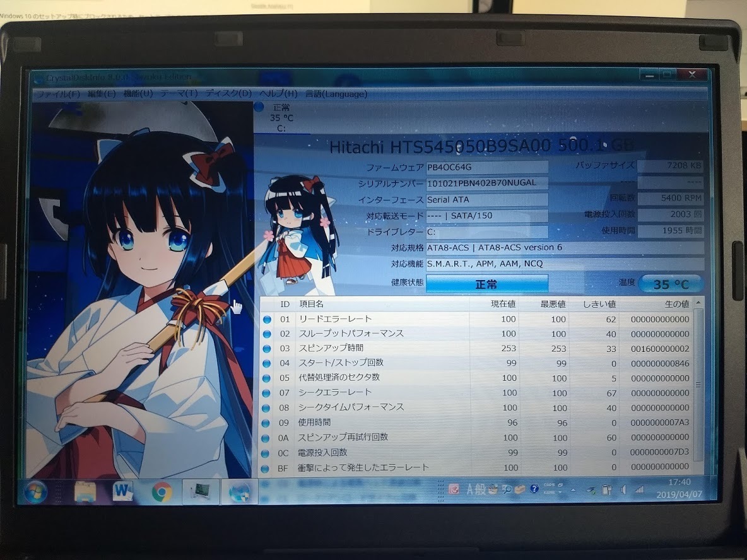This screenshot has height=560, width=747.
Task: Select the 衝撃によって発生したエラーレート row
Action: (x=476, y=468)
